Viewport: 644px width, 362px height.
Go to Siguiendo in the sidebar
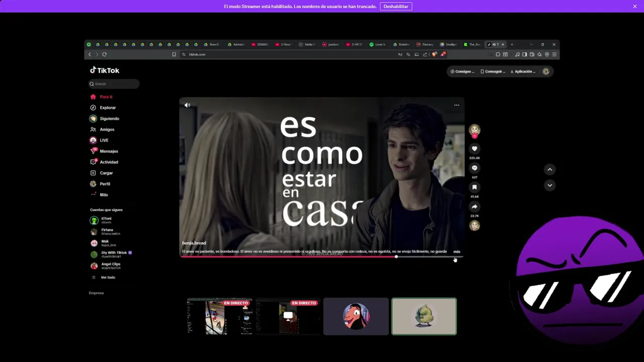tap(105, 119)
